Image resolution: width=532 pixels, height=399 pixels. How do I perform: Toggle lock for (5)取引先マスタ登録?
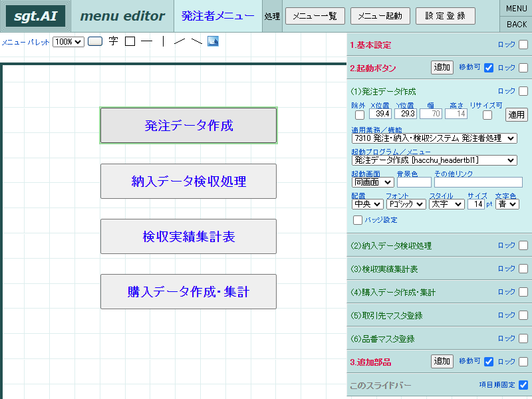pos(523,315)
